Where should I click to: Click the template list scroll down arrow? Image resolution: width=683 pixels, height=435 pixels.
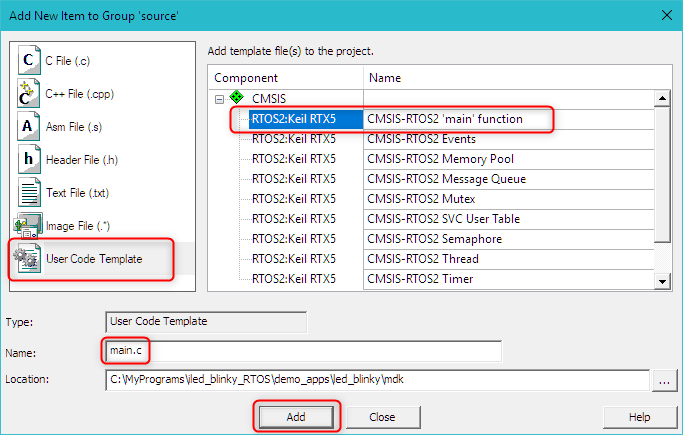[662, 281]
